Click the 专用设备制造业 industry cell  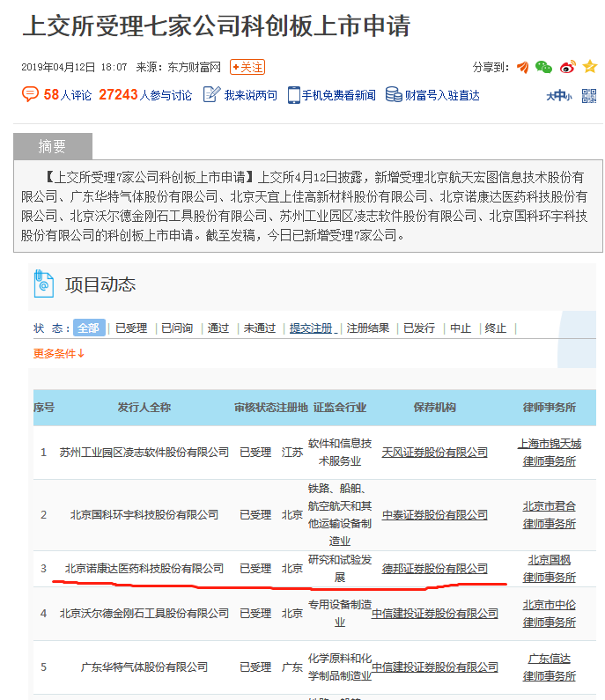(x=339, y=614)
